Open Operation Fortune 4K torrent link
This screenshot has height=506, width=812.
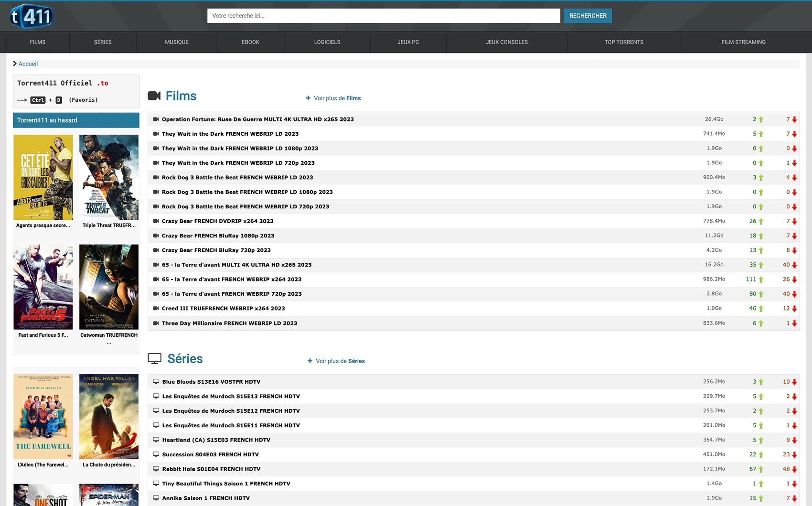(258, 119)
